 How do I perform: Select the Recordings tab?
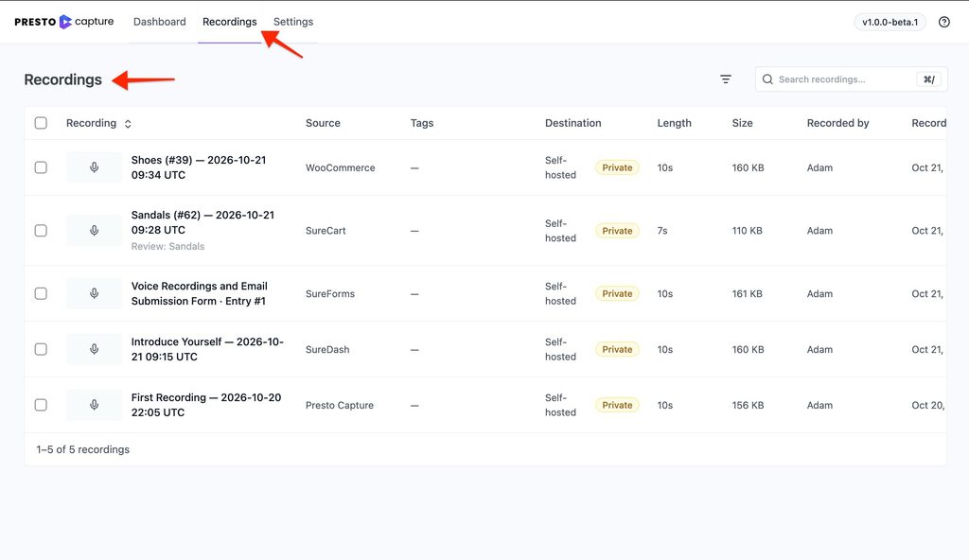229,22
